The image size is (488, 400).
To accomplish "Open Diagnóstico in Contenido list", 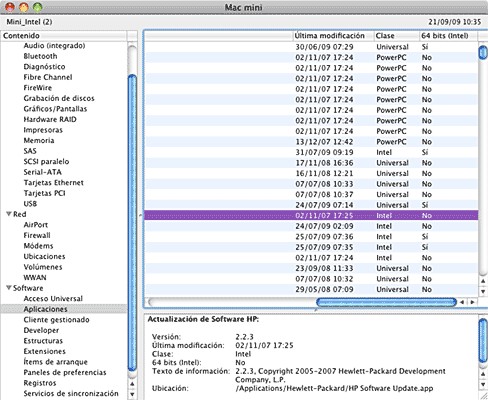I will click(44, 67).
